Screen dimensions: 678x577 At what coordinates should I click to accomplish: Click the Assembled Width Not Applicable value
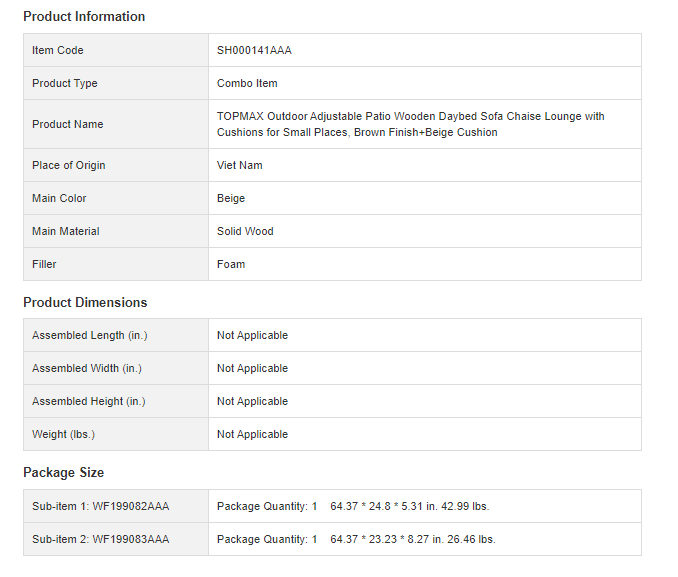[252, 368]
